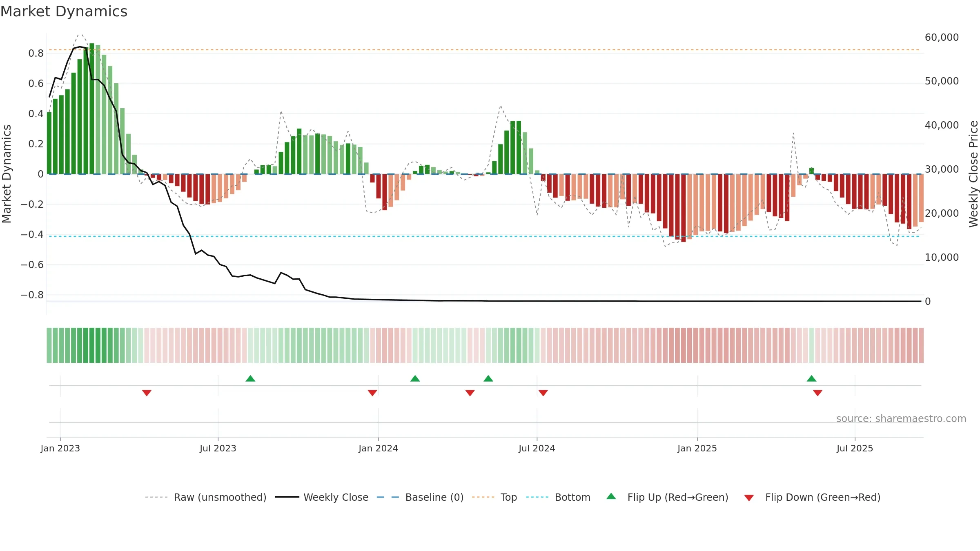Click the red flip-down triangle between Jan and Jul 2023
This screenshot has width=980, height=551.
tap(147, 393)
